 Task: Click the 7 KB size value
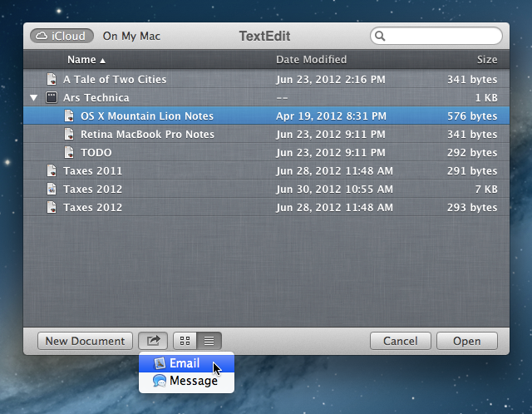[x=486, y=190]
